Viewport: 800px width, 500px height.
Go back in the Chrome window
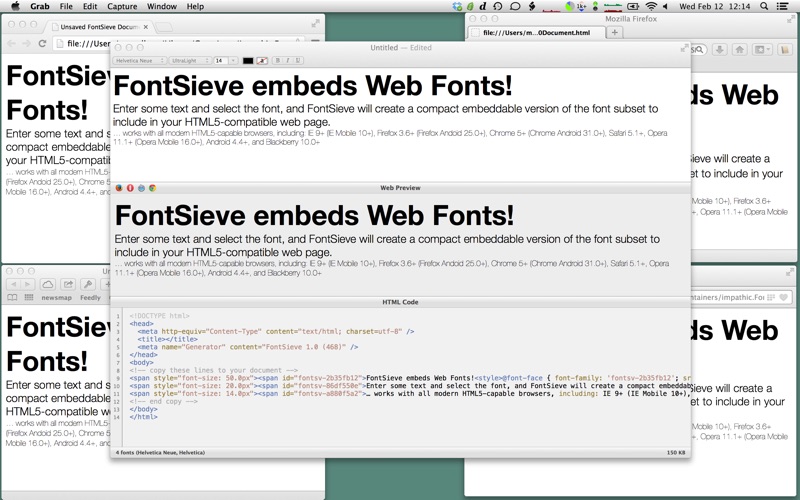(12, 43)
